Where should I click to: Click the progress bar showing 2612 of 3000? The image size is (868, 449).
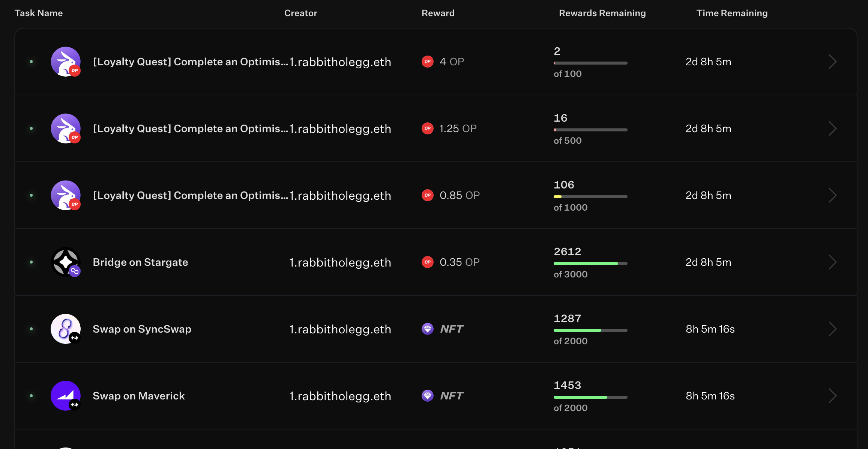[590, 264]
